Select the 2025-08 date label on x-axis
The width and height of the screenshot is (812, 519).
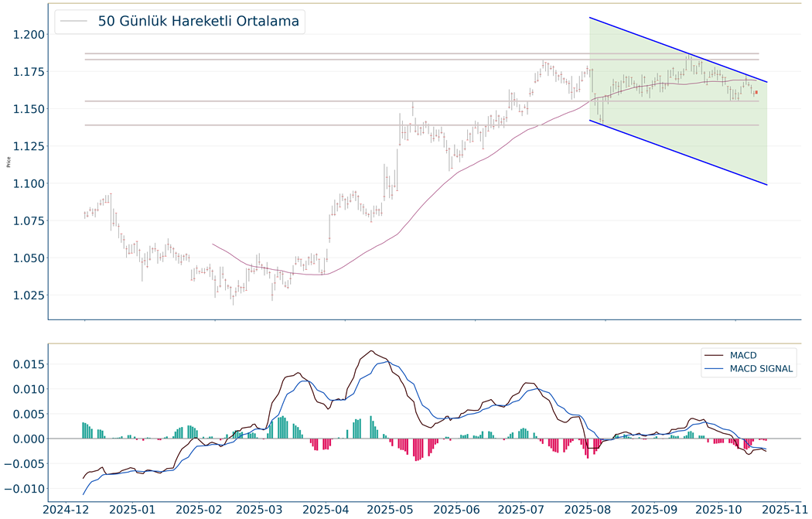tap(589, 509)
